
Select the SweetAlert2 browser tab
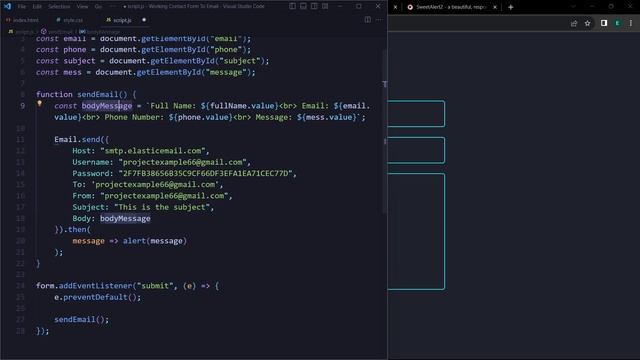[x=451, y=7]
